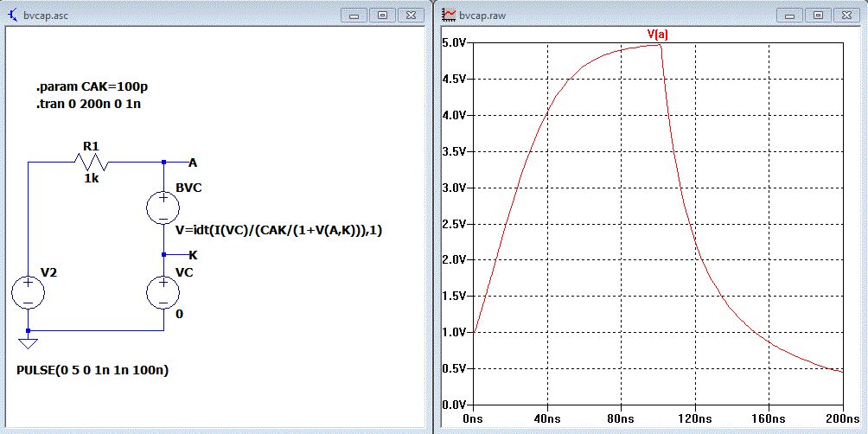Click the bvcap.raw waveform window icon

[450, 15]
